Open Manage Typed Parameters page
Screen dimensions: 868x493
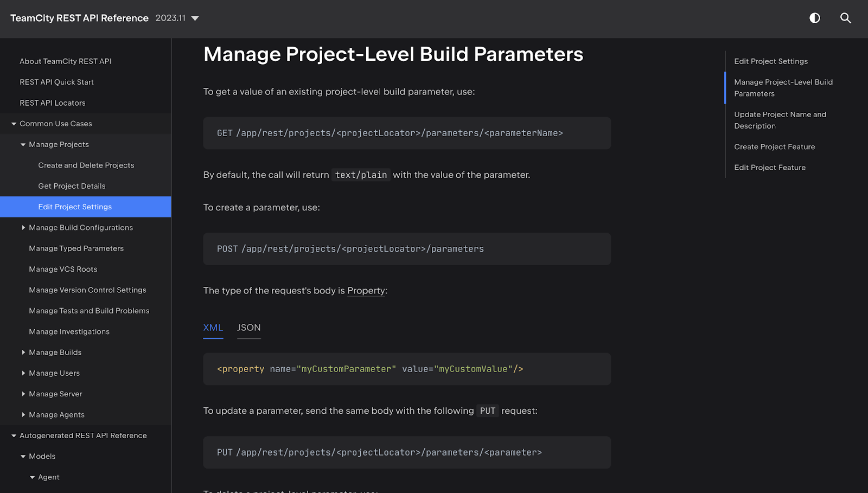point(76,248)
